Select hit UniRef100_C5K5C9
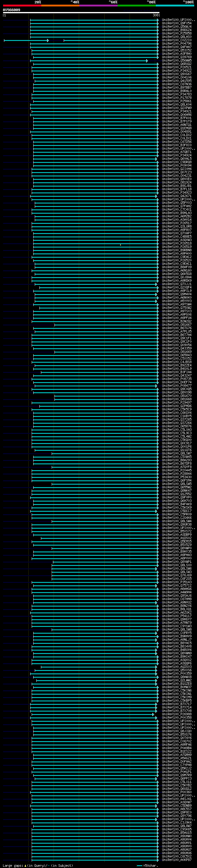Screen dimensions: 197x868 coord(177,410)
